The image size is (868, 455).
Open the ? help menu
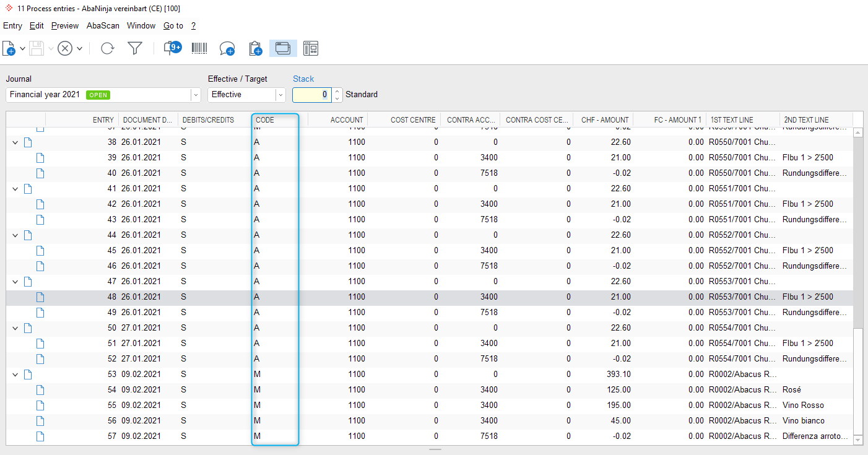coord(193,26)
